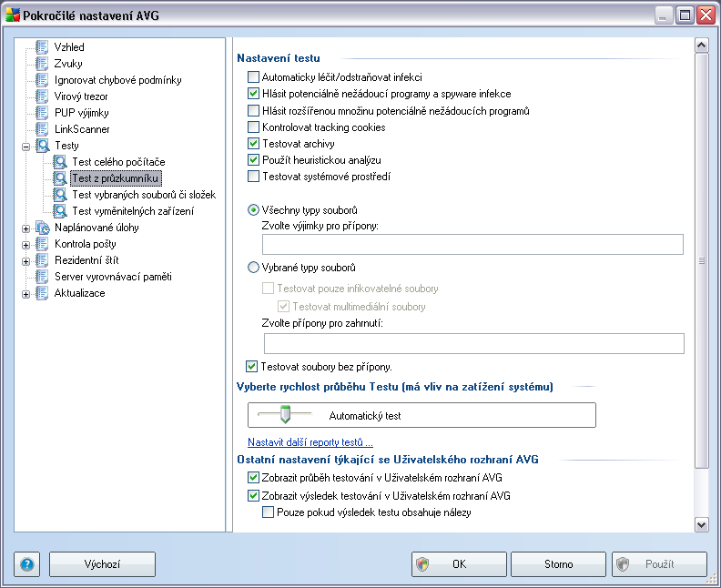The height and width of the screenshot is (588, 721).
Task: Uncheck Zobrazit výsledek testování v Uživatelském rozhraní
Action: 253,495
